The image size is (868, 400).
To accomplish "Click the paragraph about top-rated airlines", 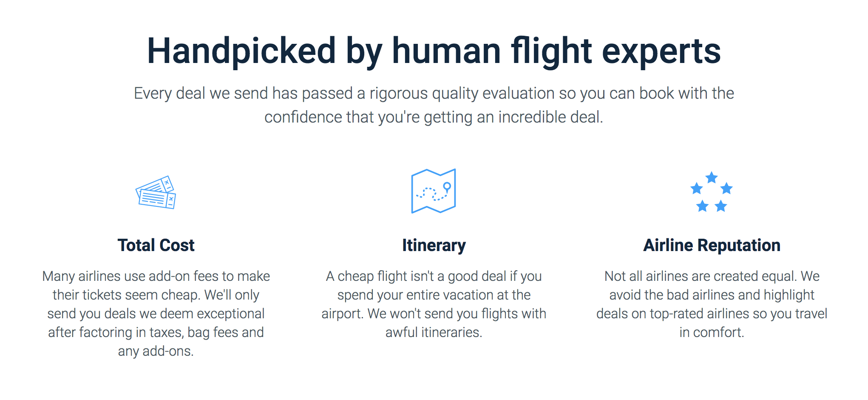I will point(712,304).
